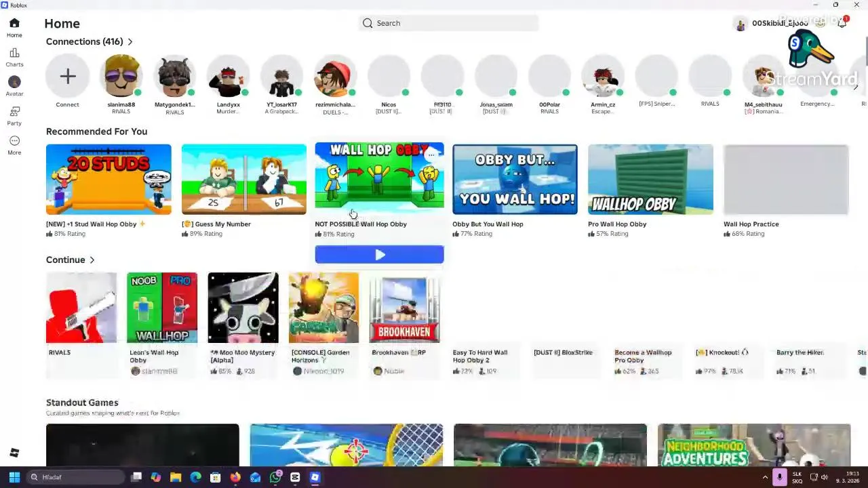Click the taskbar Hľadať search box
This screenshot has width=868, height=488.
pyautogui.click(x=76, y=477)
